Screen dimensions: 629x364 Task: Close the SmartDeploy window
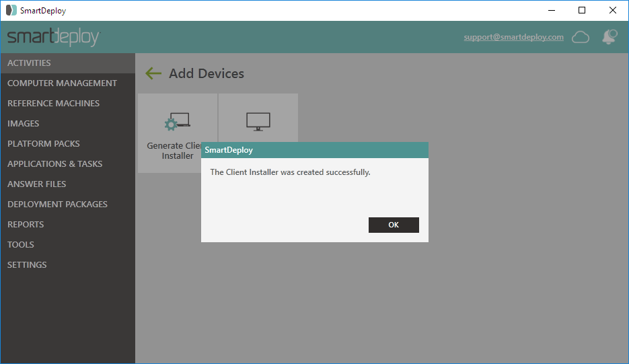[613, 11]
